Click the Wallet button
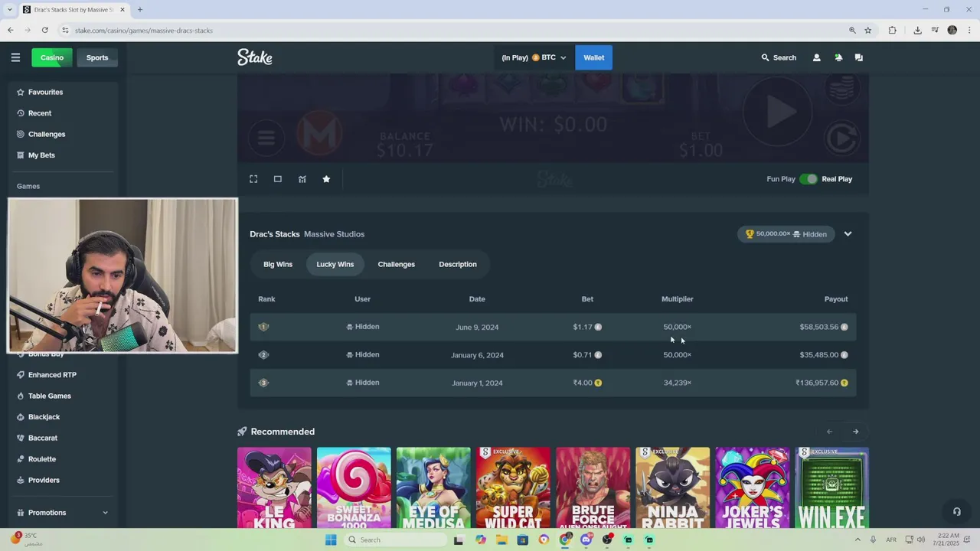Viewport: 980px width, 551px height. (594, 57)
